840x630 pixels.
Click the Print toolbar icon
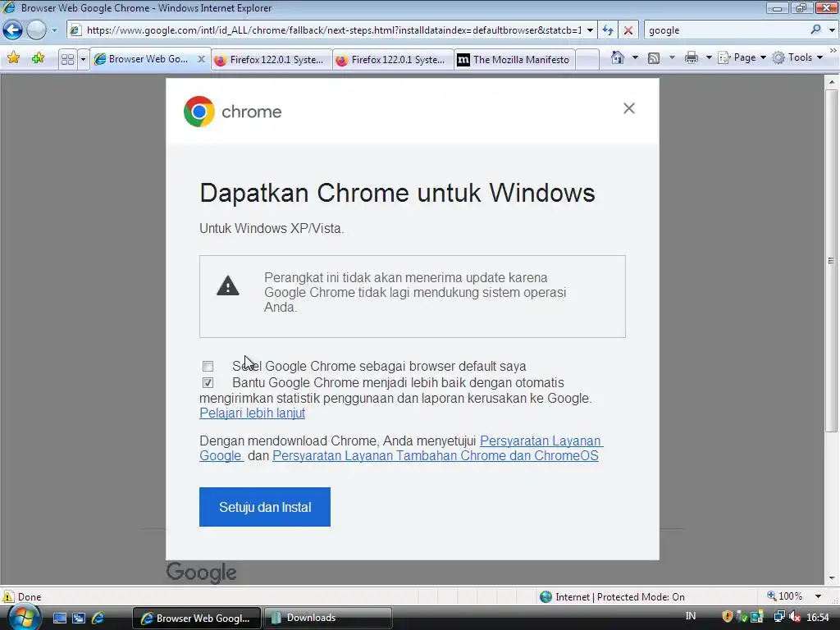(691, 57)
